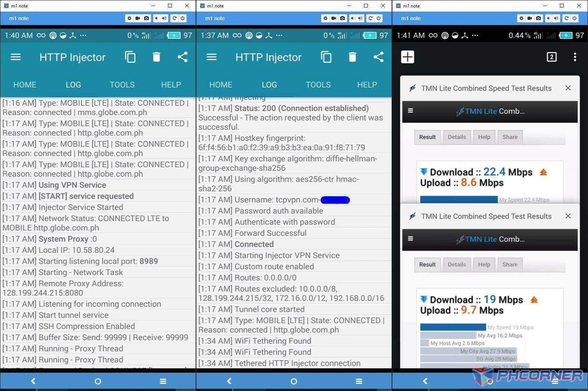Tap Android back button in 1:41 AM window
Screen dimensions: 588x391
(425, 381)
